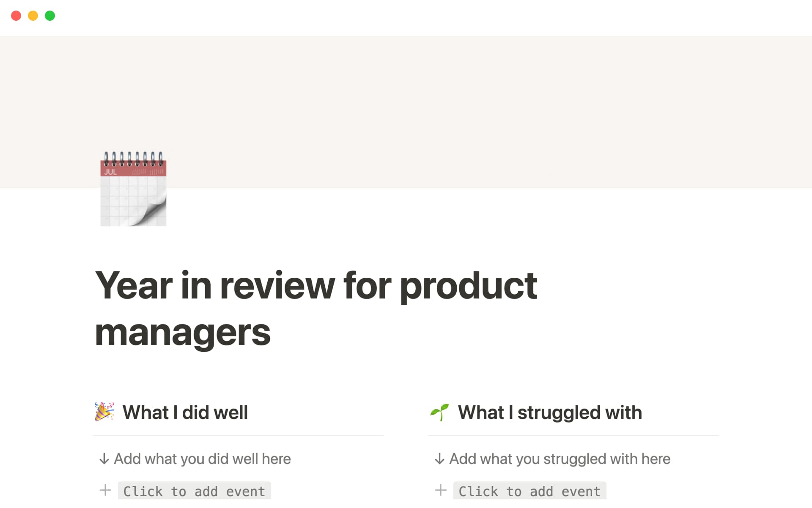
Task: Click divider line below 'What I struggled with'
Action: coord(573,435)
